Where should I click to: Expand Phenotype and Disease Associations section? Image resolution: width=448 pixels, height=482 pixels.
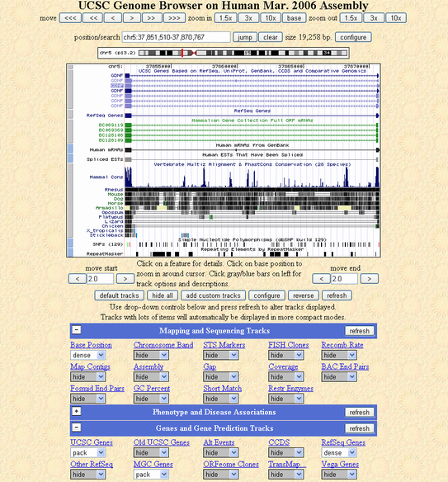point(77,411)
